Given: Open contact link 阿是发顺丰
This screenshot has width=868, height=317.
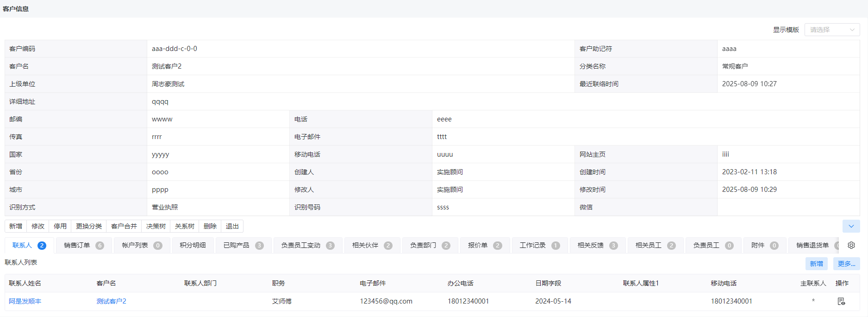Looking at the screenshot, I should [x=25, y=301].
